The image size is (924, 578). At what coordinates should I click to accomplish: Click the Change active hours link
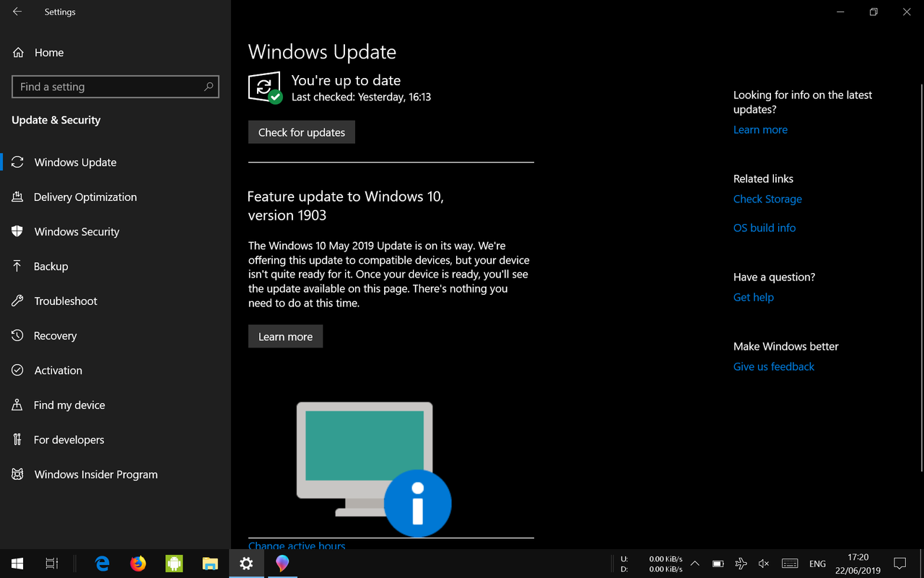coord(297,545)
